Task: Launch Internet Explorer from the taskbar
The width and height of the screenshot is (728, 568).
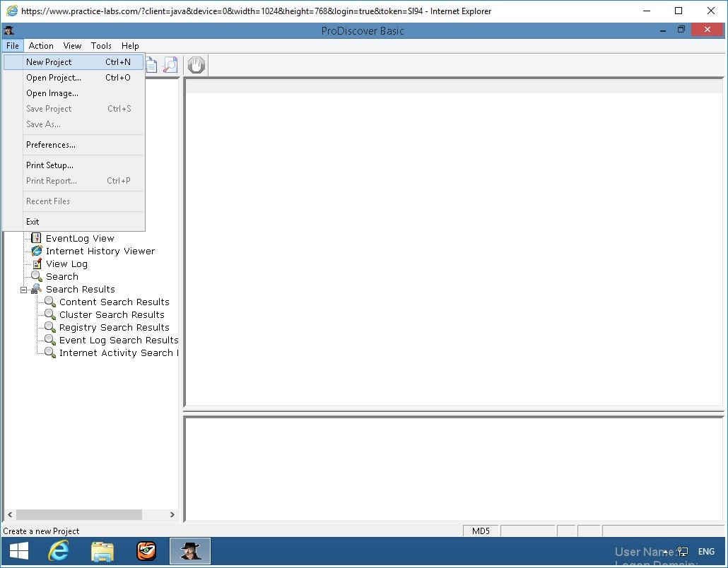Action: tap(59, 551)
